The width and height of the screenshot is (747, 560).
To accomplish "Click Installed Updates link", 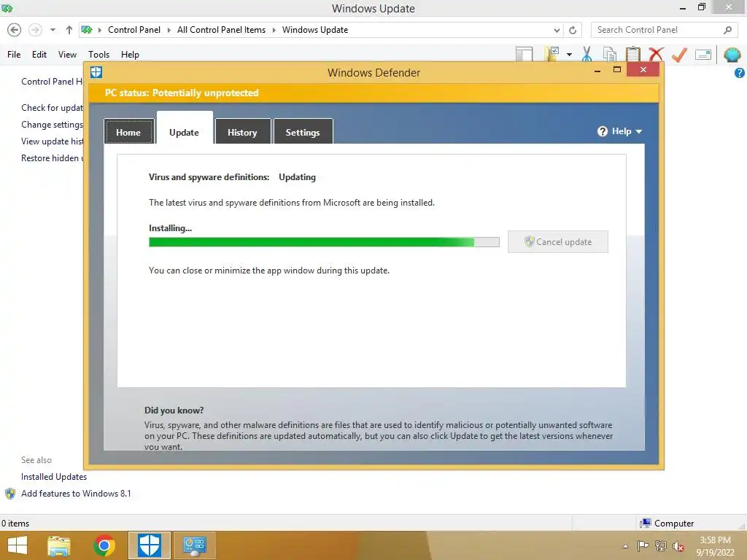I will (x=54, y=477).
